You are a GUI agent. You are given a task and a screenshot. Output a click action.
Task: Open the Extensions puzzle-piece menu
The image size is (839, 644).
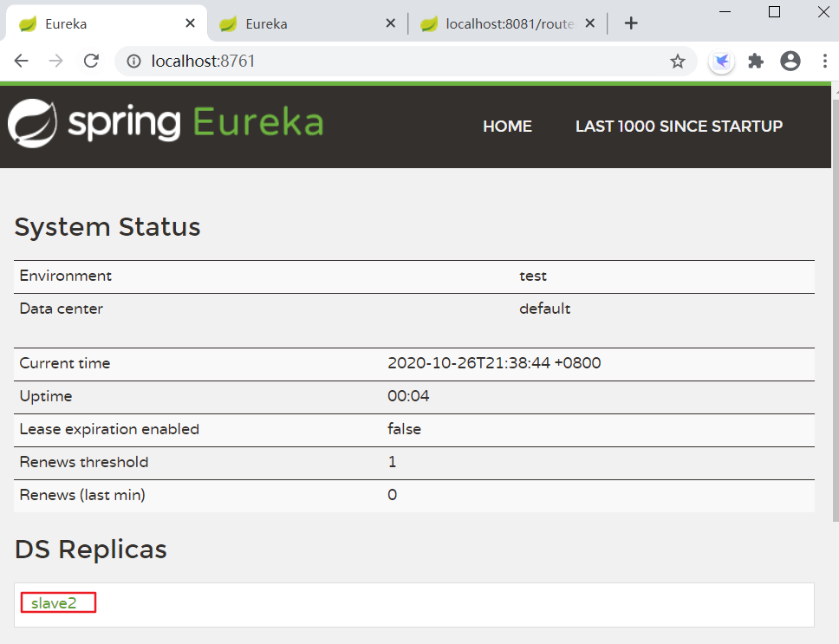[756, 61]
